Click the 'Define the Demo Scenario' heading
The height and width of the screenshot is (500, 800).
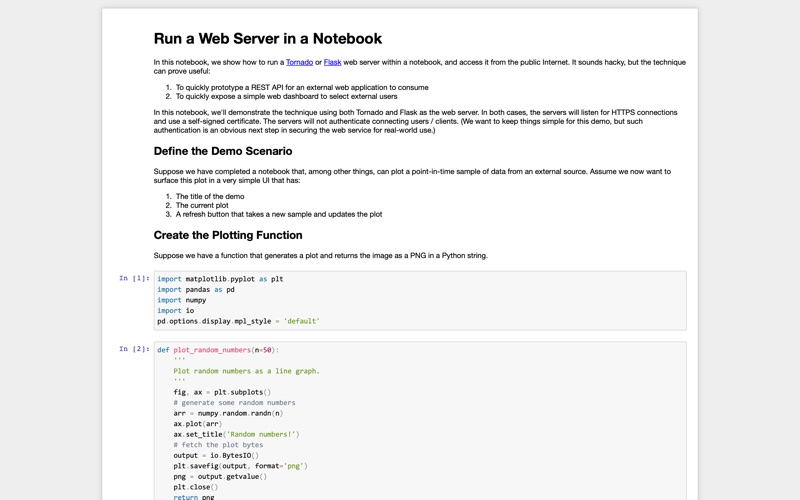tap(222, 151)
